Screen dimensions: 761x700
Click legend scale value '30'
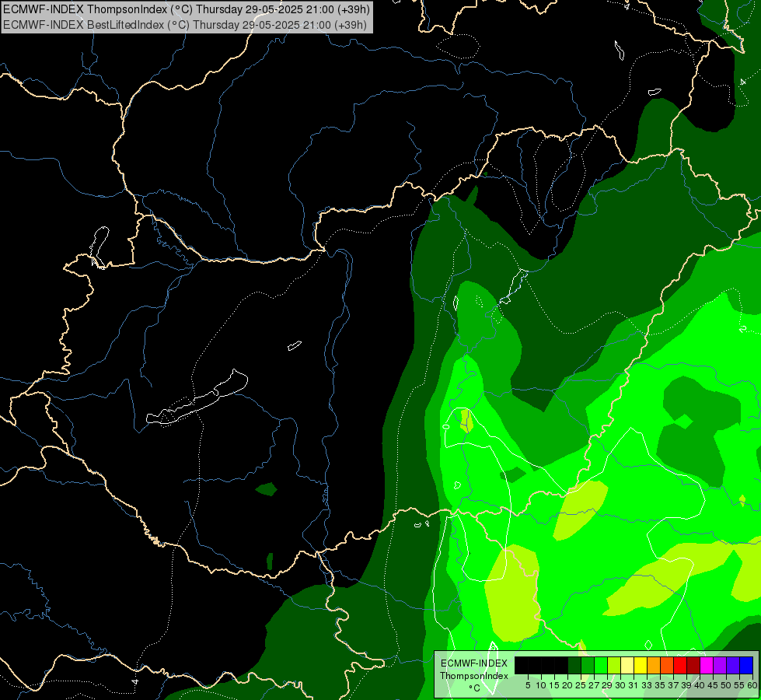621,685
